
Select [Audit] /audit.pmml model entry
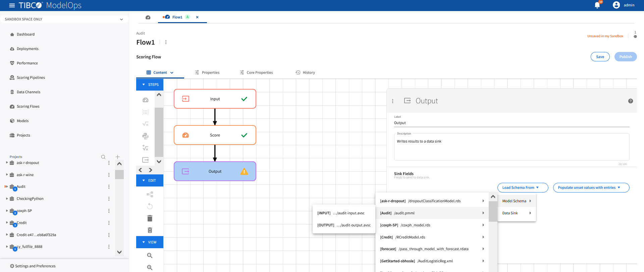(432, 213)
